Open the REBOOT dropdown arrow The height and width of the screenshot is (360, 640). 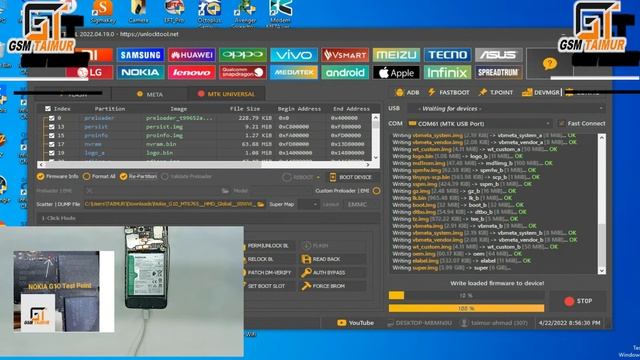pos(318,177)
